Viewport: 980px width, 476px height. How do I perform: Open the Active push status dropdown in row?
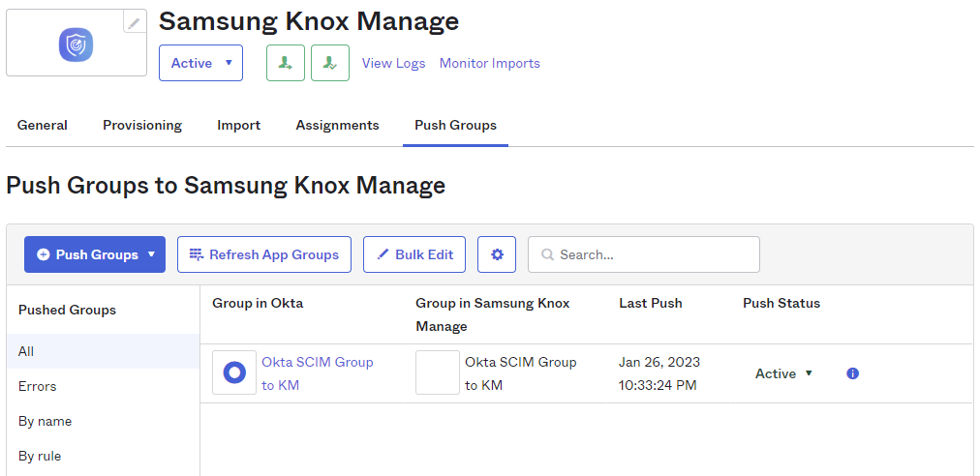coord(783,373)
